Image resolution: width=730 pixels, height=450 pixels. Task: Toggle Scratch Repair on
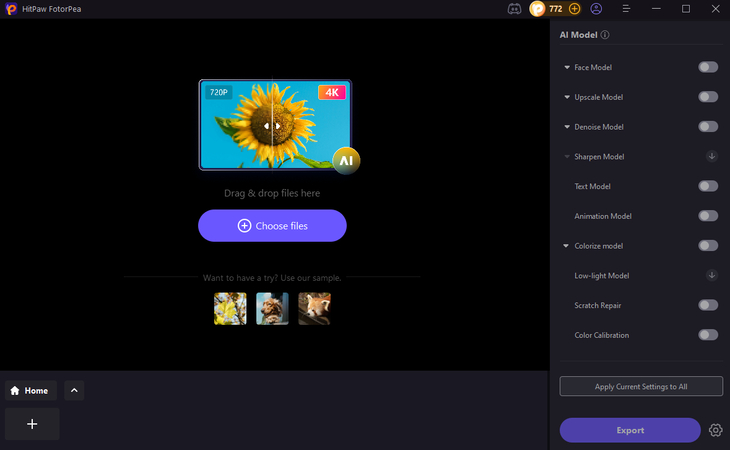(708, 305)
